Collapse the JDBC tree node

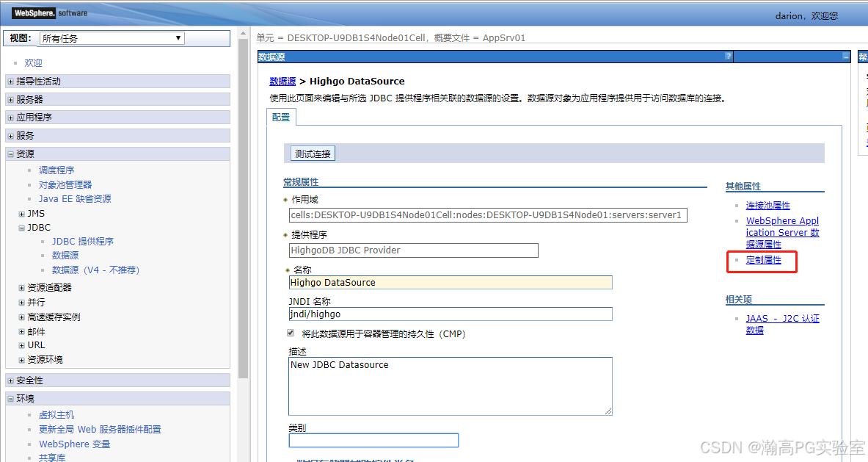(x=21, y=228)
